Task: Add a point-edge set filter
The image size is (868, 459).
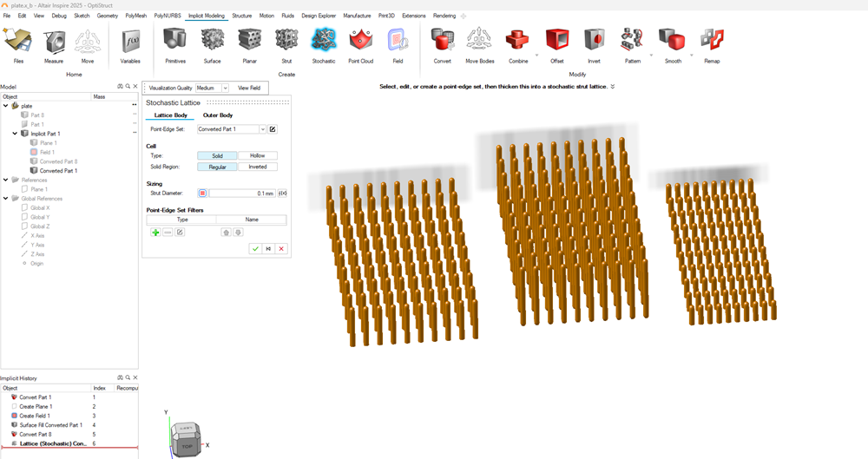Action: (x=155, y=233)
